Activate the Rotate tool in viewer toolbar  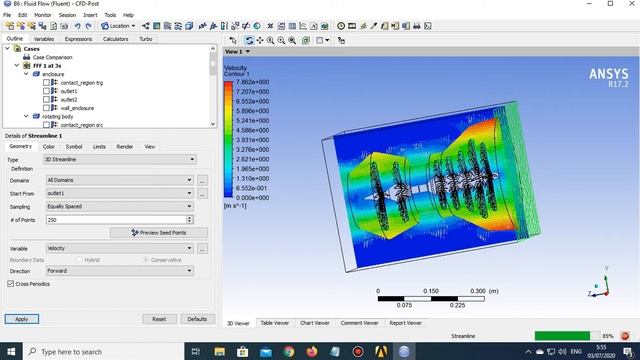(x=249, y=40)
